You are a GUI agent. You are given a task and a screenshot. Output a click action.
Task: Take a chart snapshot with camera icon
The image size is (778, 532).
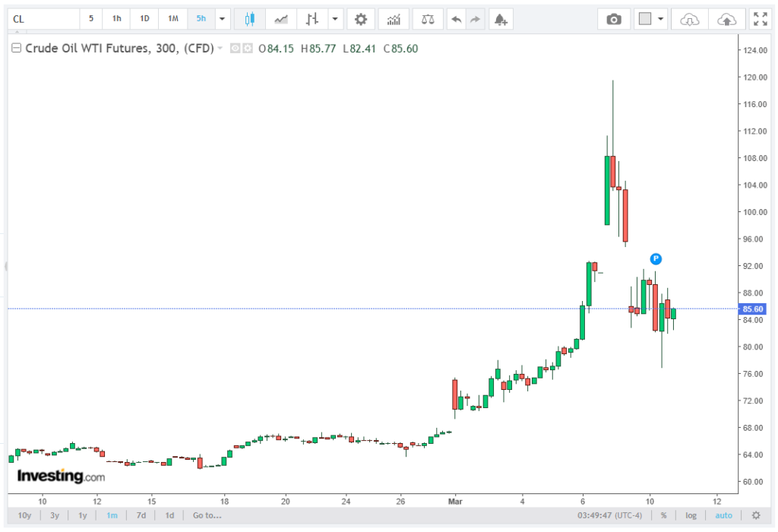(x=613, y=18)
